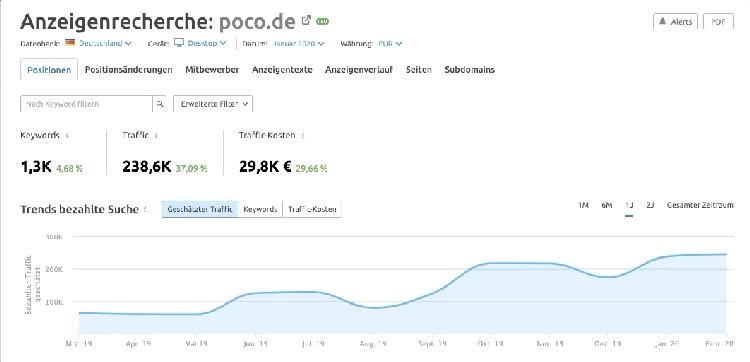Click the search magnifier button
Screen dimensions: 750x362
pos(160,104)
